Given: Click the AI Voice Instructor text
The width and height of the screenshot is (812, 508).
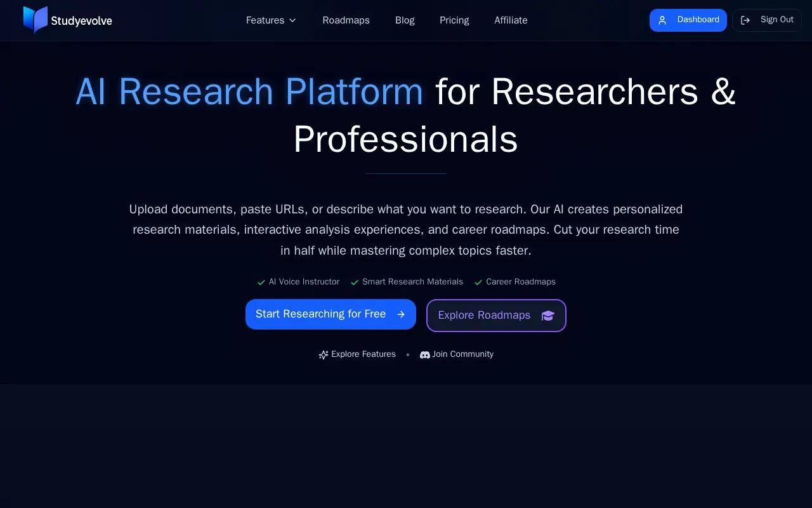Looking at the screenshot, I should (304, 282).
